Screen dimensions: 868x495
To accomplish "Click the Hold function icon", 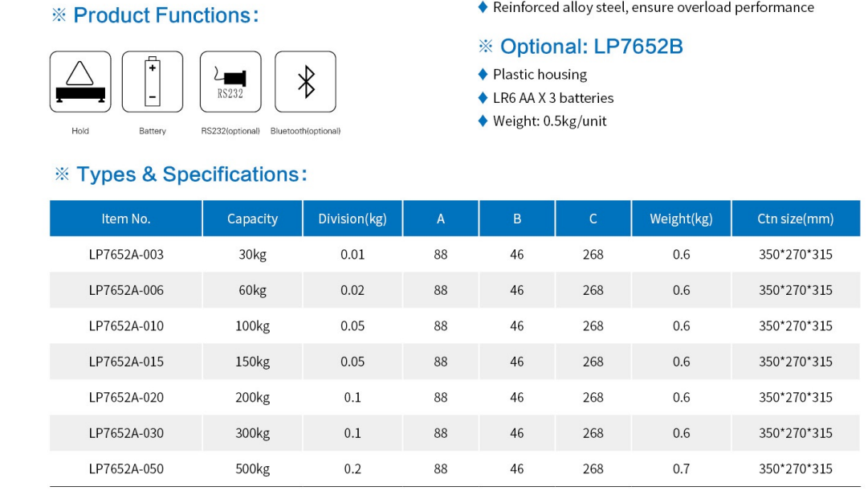I will tap(80, 82).
